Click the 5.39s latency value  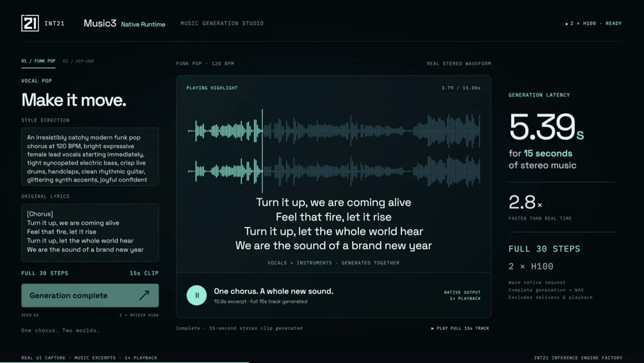point(546,127)
